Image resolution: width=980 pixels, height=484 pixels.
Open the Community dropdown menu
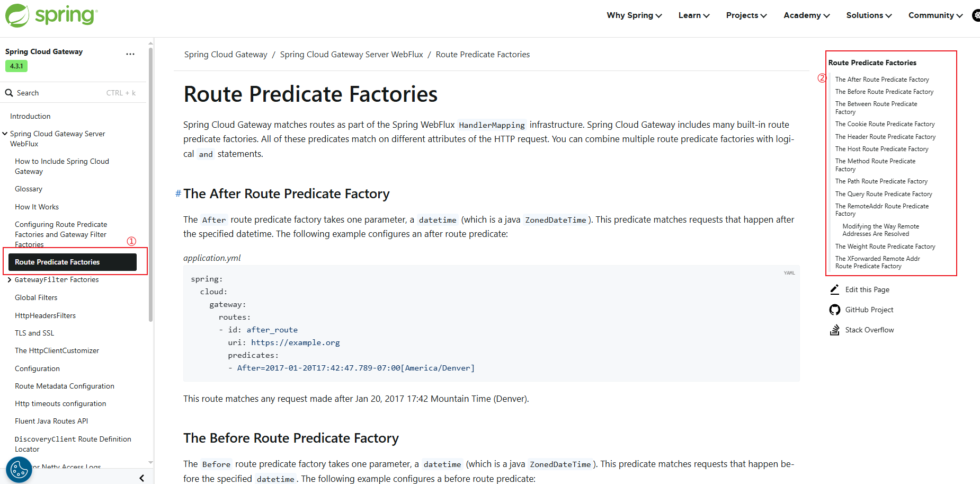tap(936, 15)
